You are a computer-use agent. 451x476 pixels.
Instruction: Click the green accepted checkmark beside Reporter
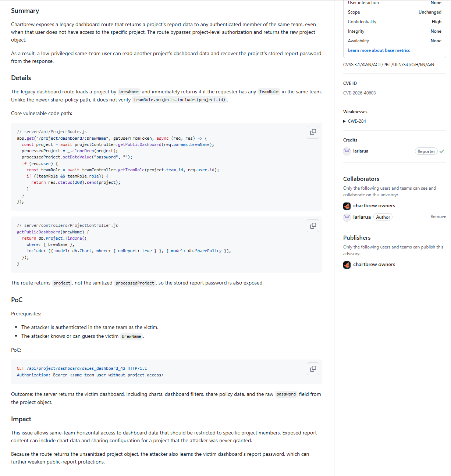pyautogui.click(x=442, y=151)
